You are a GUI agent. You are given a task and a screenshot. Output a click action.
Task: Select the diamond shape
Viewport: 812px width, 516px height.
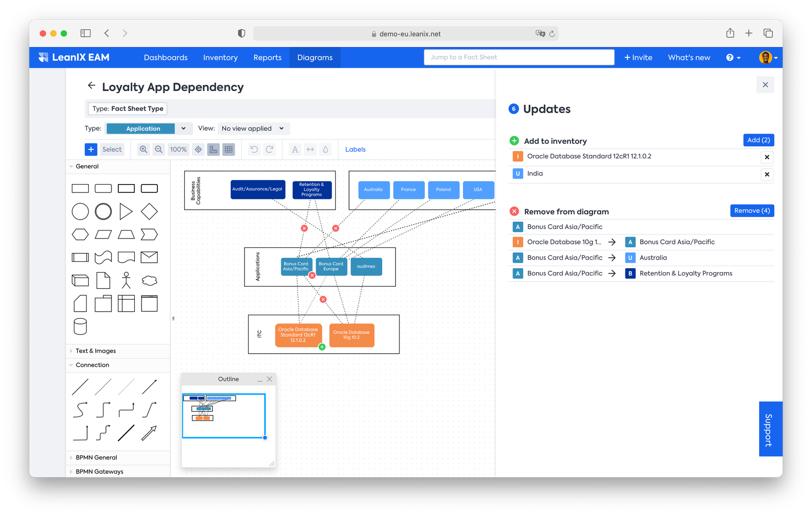(149, 212)
